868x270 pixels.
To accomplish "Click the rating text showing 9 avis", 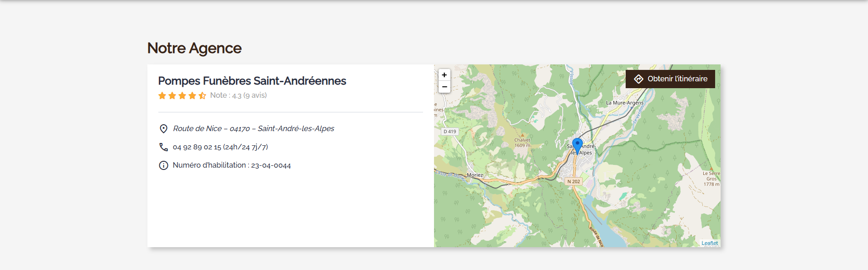I will pos(238,95).
